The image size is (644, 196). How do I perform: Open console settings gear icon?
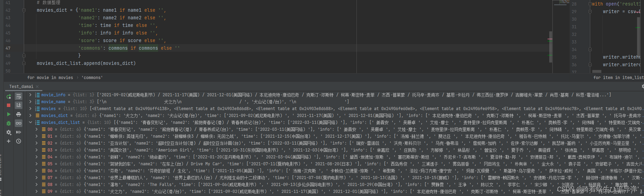[x=9, y=132]
